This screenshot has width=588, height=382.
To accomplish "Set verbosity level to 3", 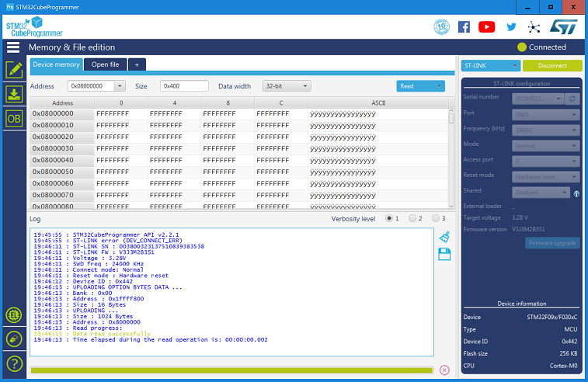I will (436, 218).
